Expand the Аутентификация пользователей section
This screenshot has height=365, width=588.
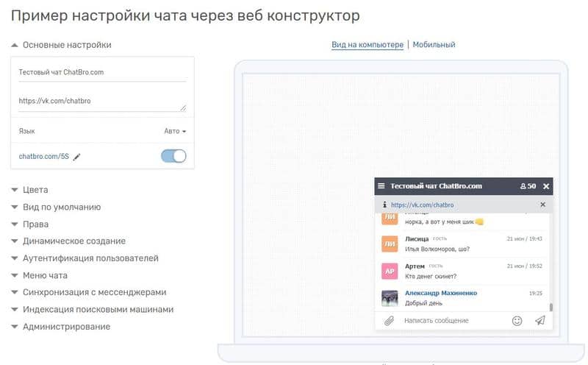click(85, 258)
